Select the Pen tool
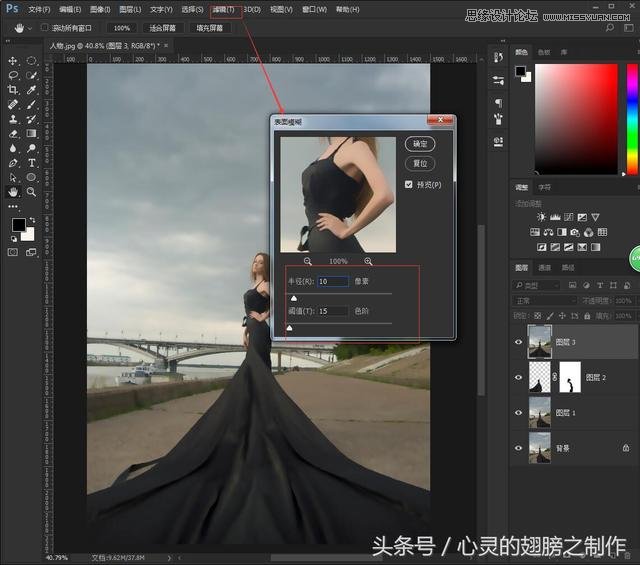 (x=13, y=163)
